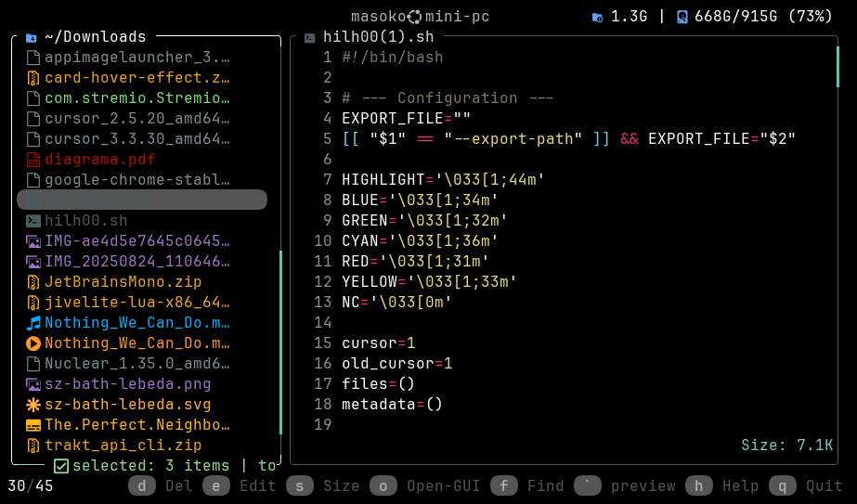
Task: Click the 30/45 position counter
Action: [x=31, y=486]
